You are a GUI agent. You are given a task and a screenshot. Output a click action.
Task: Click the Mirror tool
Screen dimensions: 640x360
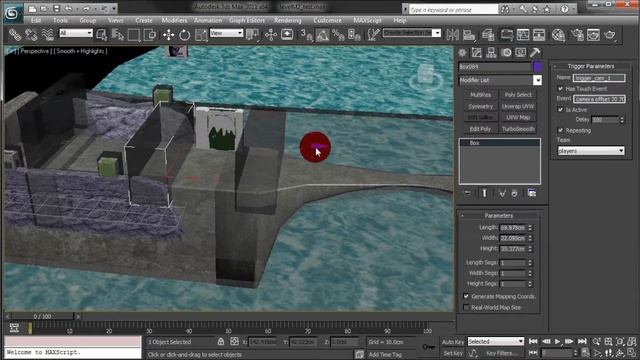click(452, 35)
